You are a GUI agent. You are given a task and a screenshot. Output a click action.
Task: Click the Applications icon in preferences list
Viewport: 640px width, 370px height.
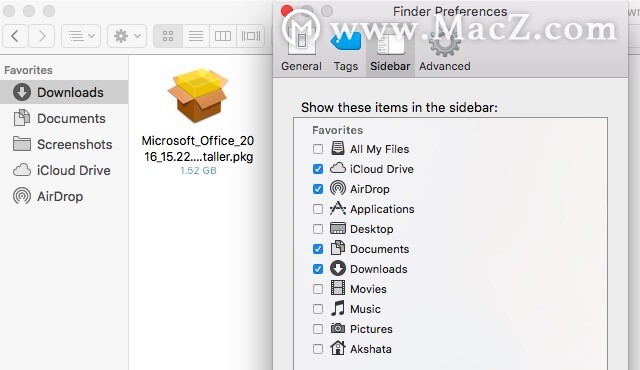click(338, 208)
